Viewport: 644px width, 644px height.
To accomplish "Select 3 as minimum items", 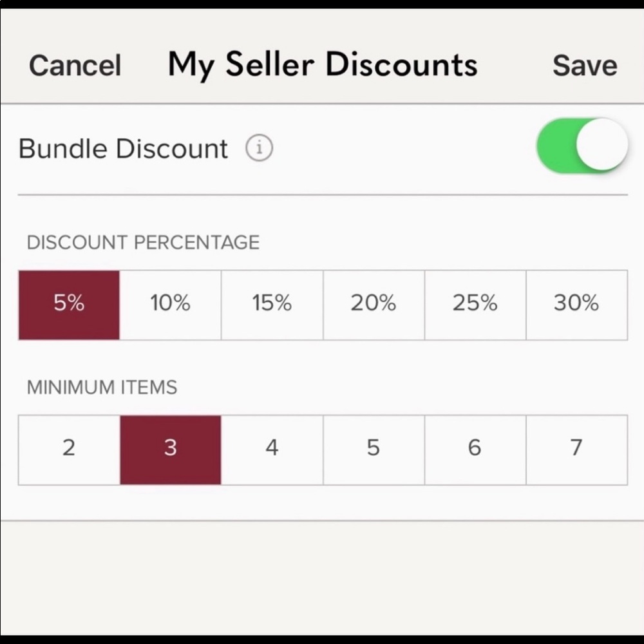I will pyautogui.click(x=170, y=449).
